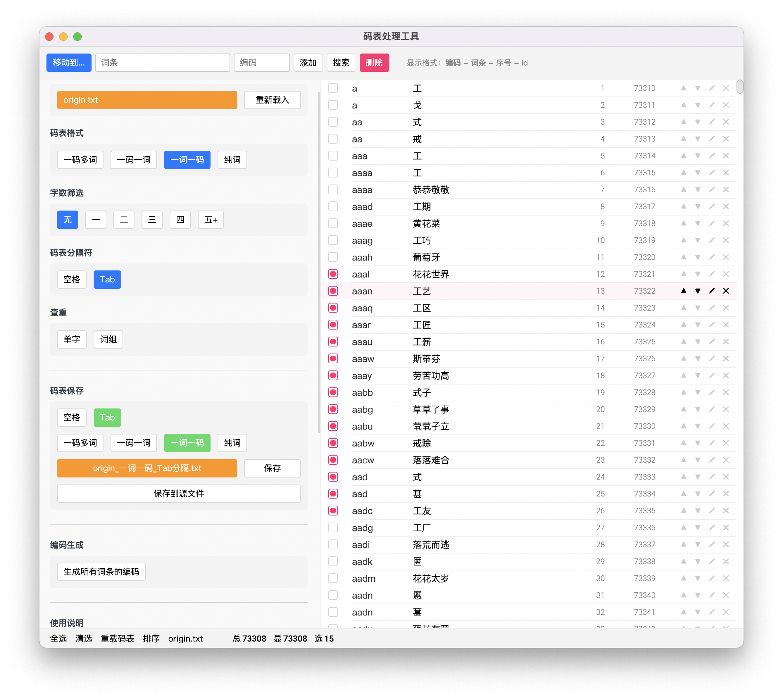The image size is (783, 700).
Task: Select 纯词 under 码表格式
Action: point(232,160)
